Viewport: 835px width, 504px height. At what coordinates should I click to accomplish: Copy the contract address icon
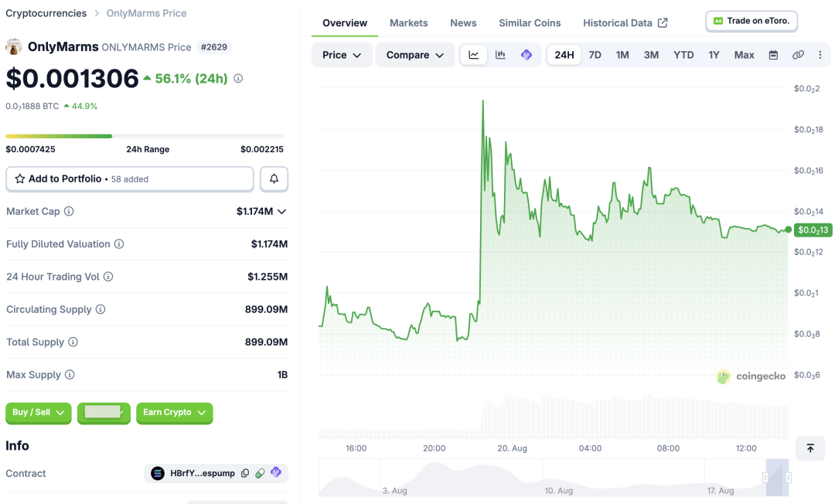point(245,473)
